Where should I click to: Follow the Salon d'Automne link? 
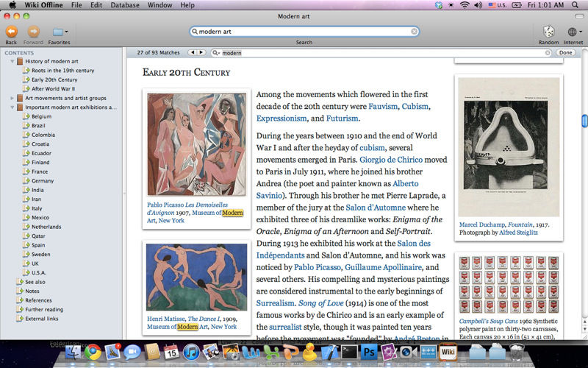pyautogui.click(x=376, y=208)
